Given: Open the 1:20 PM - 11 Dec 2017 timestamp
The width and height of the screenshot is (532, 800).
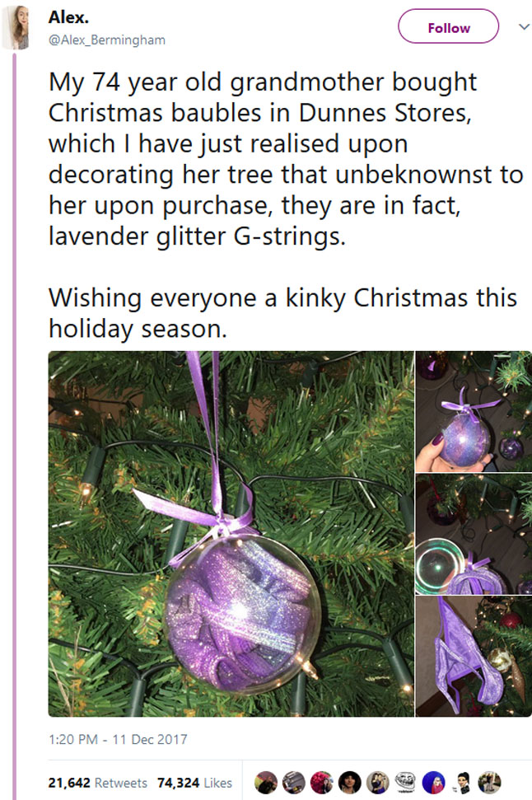Looking at the screenshot, I should 118,739.
